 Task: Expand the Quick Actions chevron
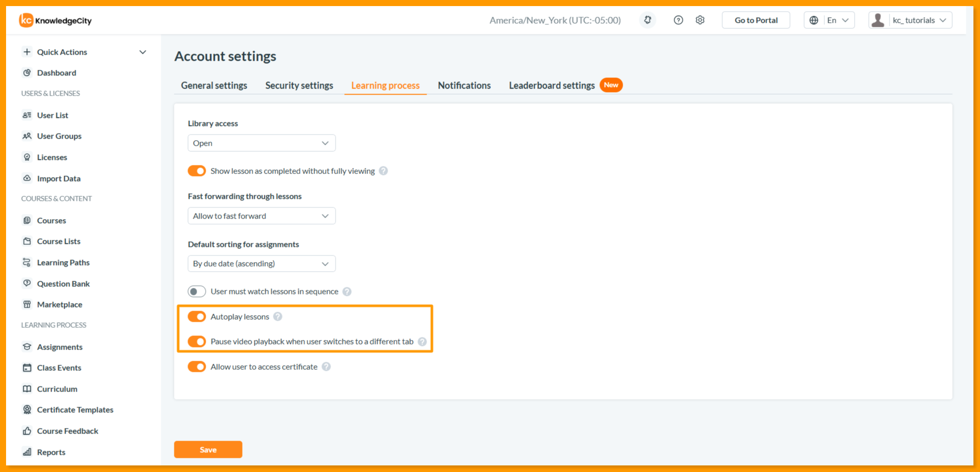click(143, 52)
